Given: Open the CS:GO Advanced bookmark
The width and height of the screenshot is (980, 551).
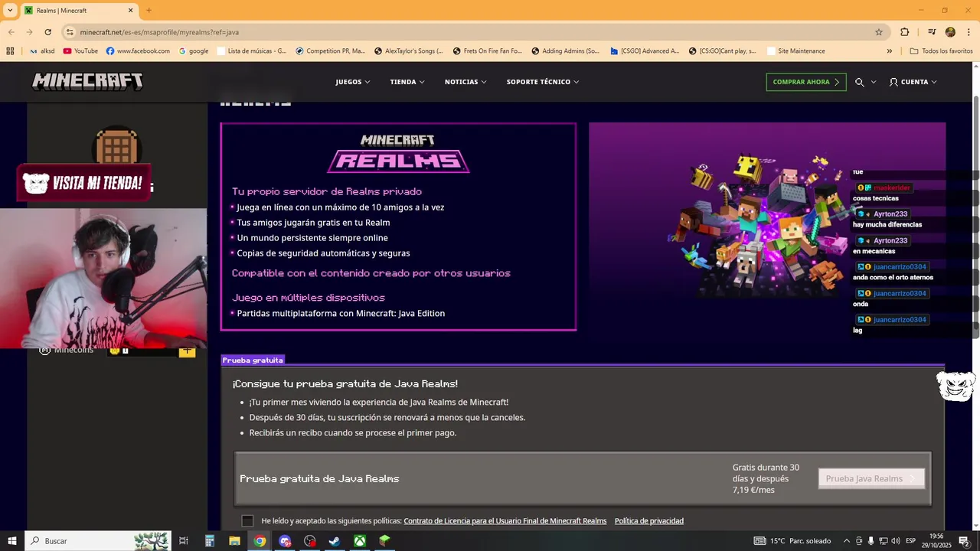Looking at the screenshot, I should point(645,51).
